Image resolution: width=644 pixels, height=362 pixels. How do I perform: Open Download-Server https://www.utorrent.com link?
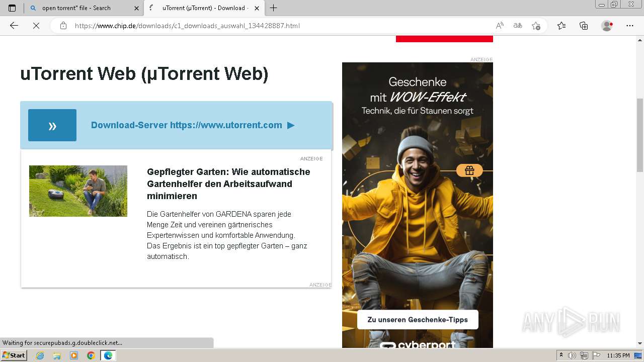[x=192, y=125]
